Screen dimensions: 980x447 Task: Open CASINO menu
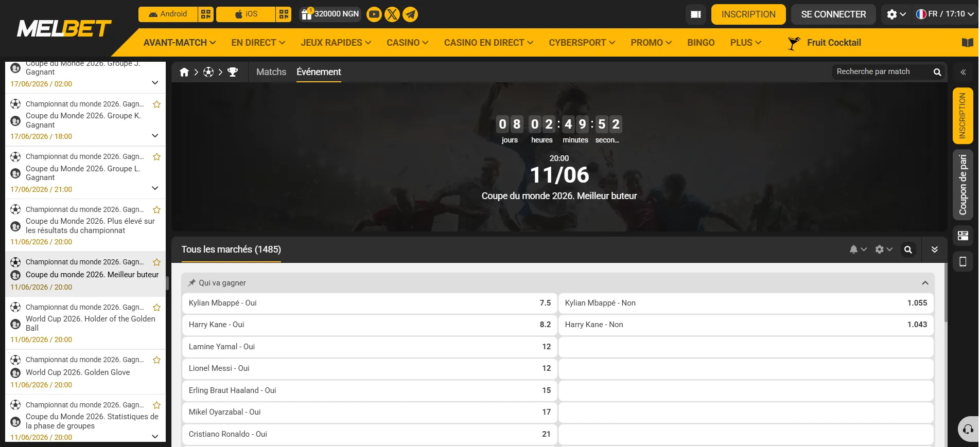click(x=408, y=43)
